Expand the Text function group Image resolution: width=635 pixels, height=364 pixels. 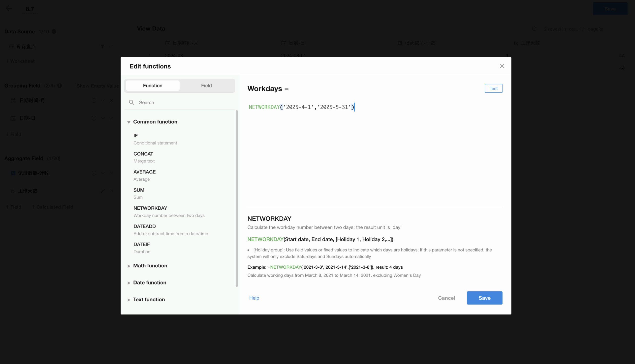tap(128, 300)
